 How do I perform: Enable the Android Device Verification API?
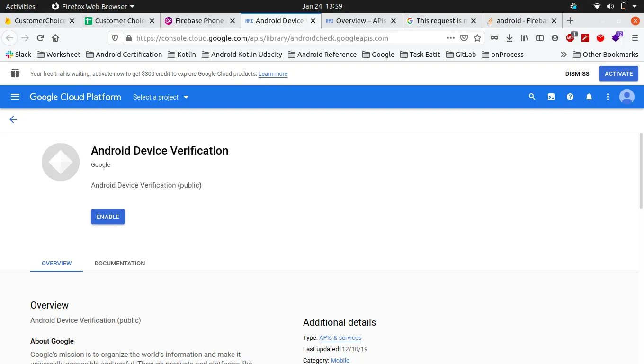(108, 217)
